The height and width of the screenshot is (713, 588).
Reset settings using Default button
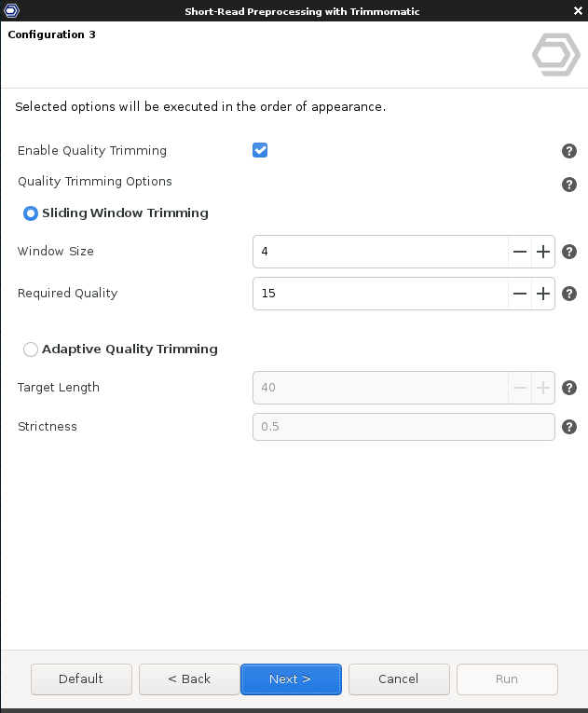(81, 679)
